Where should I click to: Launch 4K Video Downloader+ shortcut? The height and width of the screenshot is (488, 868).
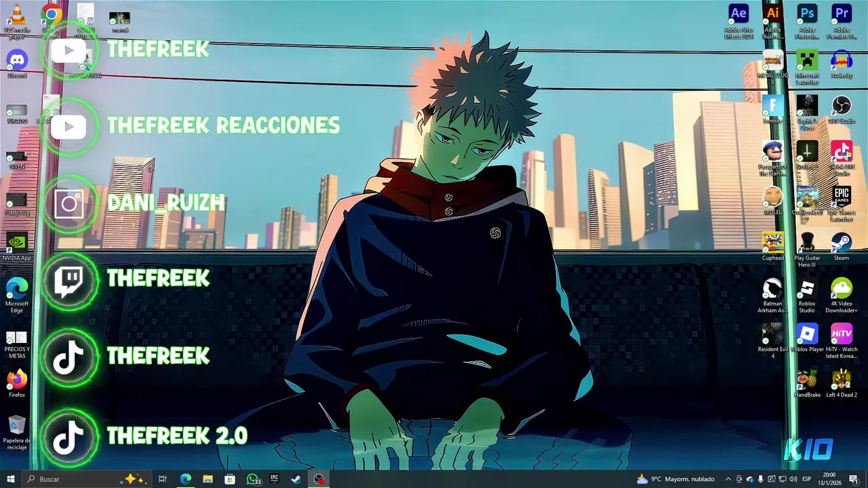click(842, 296)
